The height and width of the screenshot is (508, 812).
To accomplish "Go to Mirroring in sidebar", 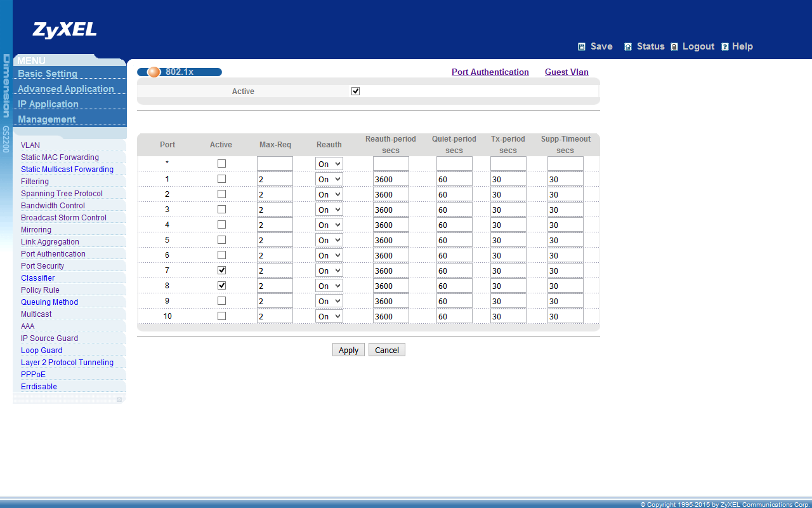I will tap(36, 230).
